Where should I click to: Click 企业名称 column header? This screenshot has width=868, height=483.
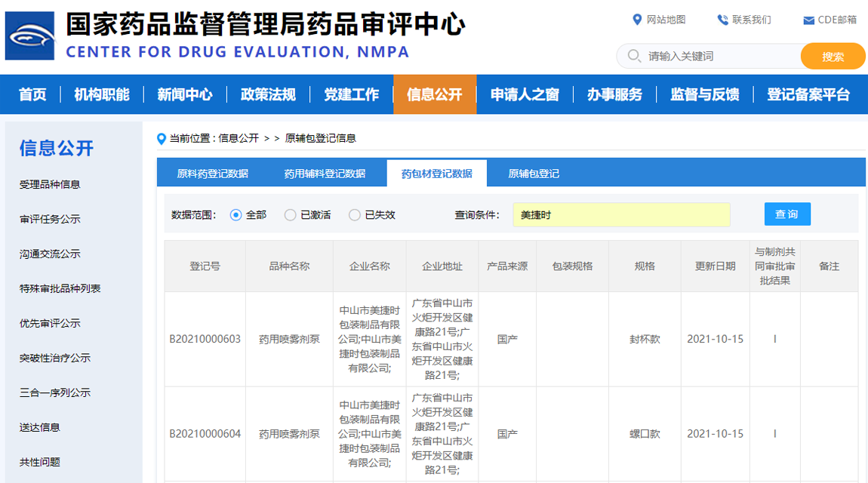370,266
